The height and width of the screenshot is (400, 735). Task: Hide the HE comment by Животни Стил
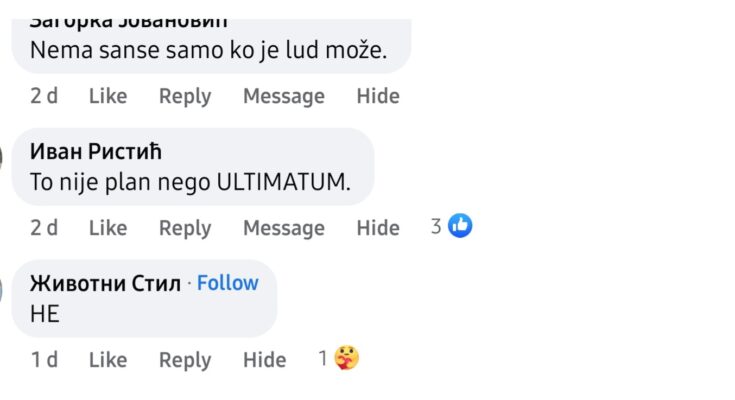[265, 360]
